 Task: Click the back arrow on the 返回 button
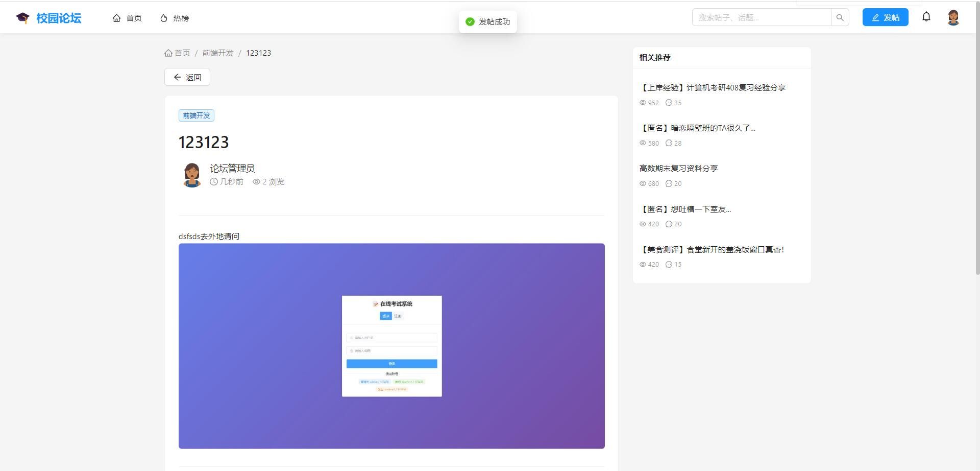177,77
